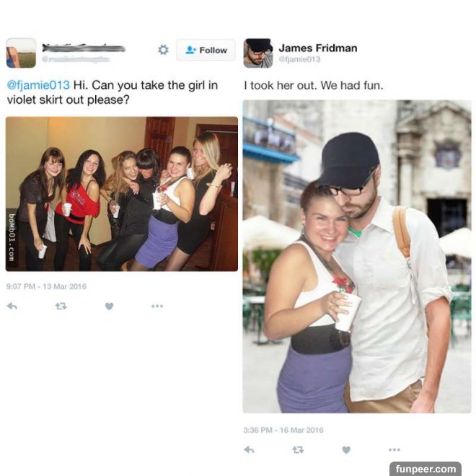Like James Fridman's tweet

click(x=346, y=449)
